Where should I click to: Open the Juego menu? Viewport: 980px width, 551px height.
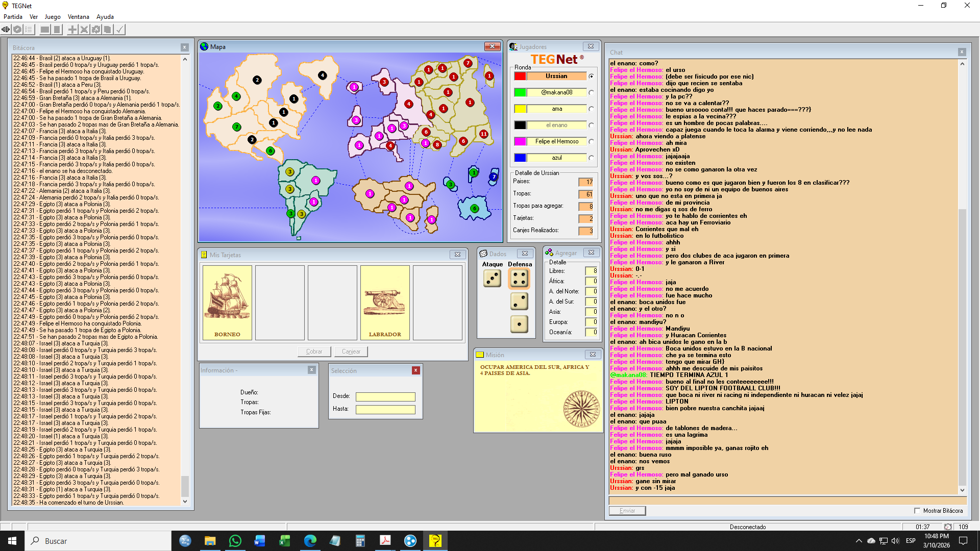(52, 17)
